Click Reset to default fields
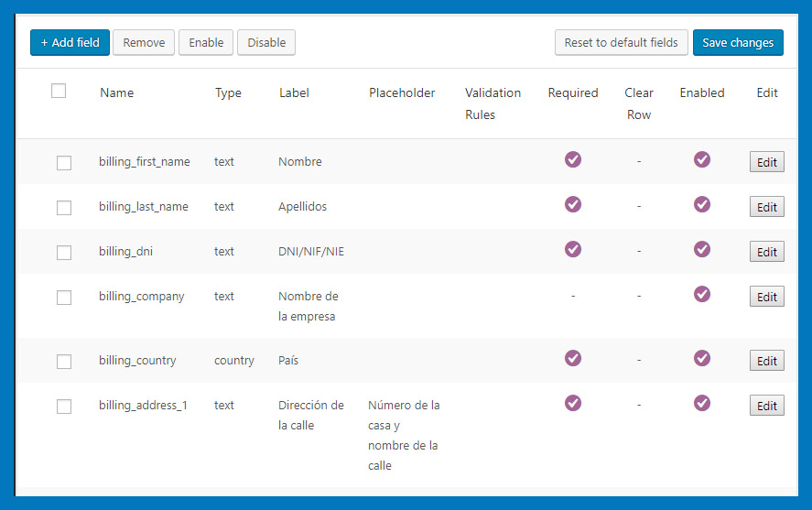Screen dimensions: 812x510 coord(621,42)
